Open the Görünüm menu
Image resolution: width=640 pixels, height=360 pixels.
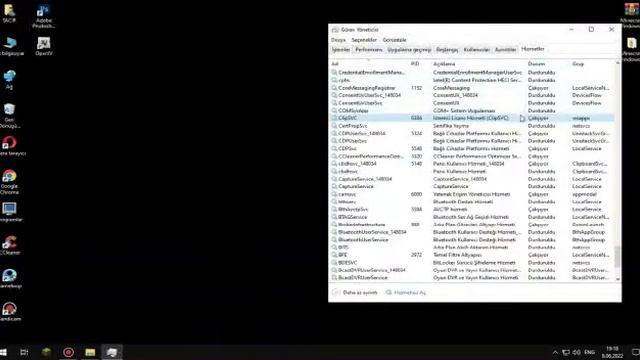pyautogui.click(x=394, y=40)
